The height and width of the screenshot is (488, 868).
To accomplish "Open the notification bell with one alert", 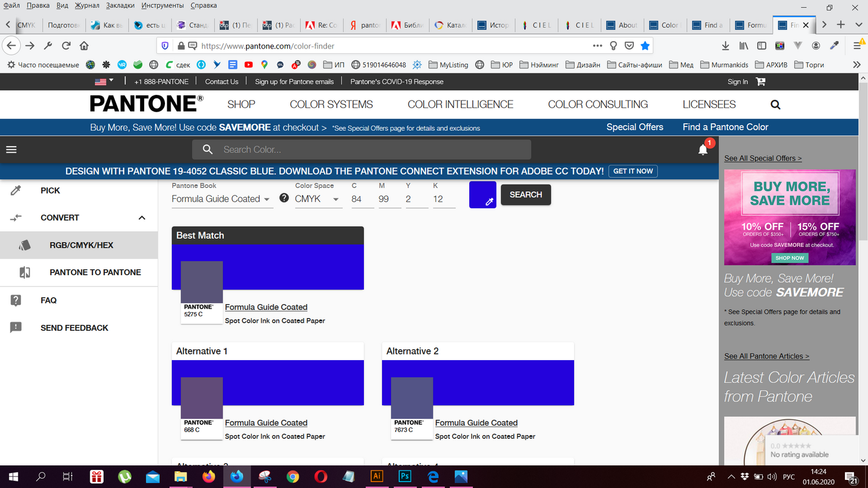I will tap(703, 149).
